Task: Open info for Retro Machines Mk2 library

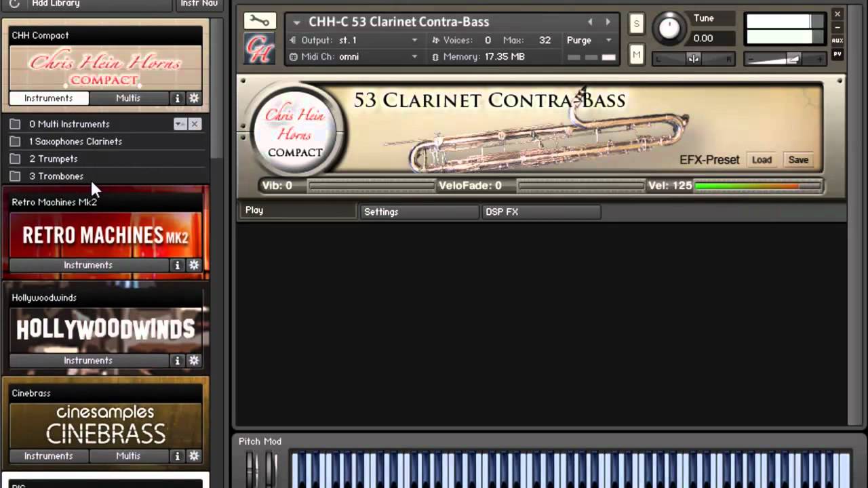Action: coord(178,265)
